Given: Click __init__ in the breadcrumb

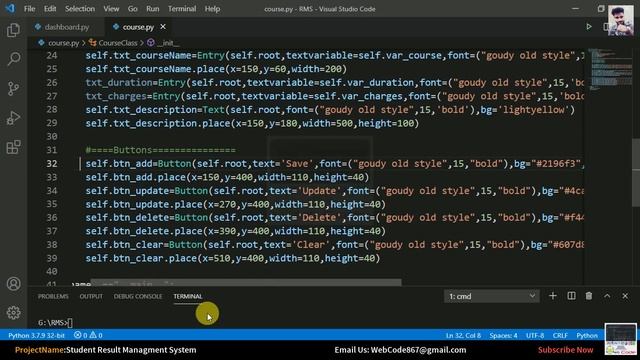Looking at the screenshot, I should [x=168, y=42].
